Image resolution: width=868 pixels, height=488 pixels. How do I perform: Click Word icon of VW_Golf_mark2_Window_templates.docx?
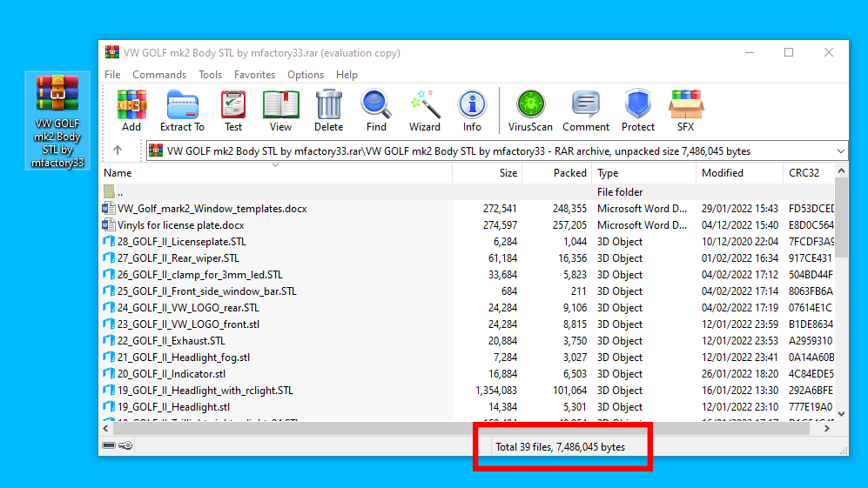109,209
